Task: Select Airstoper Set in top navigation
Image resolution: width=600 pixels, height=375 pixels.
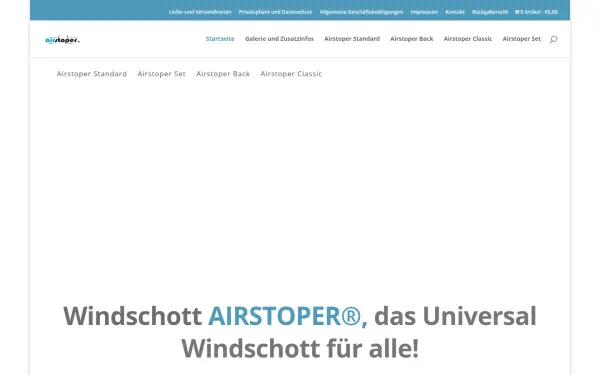Action: pos(522,39)
